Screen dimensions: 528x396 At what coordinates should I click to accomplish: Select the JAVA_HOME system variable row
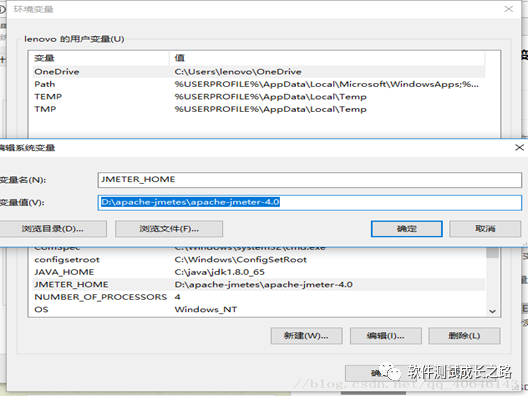pos(259,272)
